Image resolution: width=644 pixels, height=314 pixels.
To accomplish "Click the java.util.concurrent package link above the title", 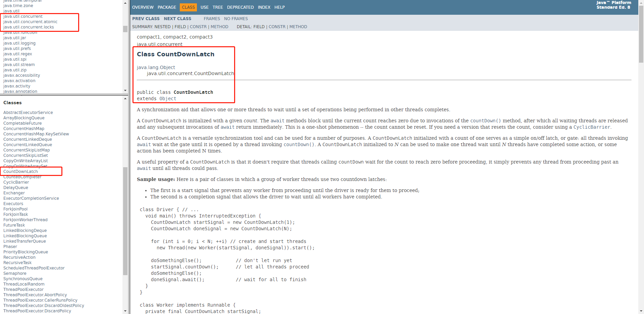I will point(160,44).
